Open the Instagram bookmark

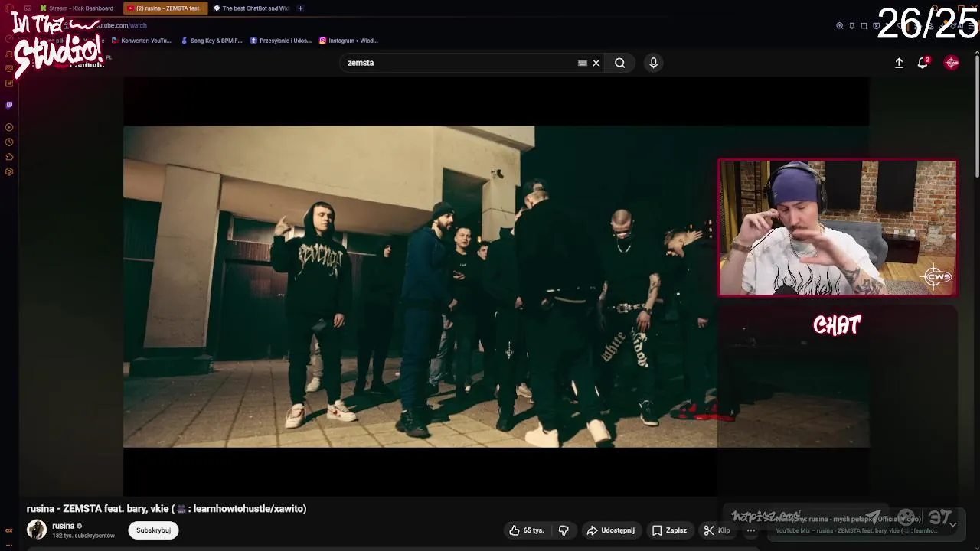pyautogui.click(x=348, y=41)
